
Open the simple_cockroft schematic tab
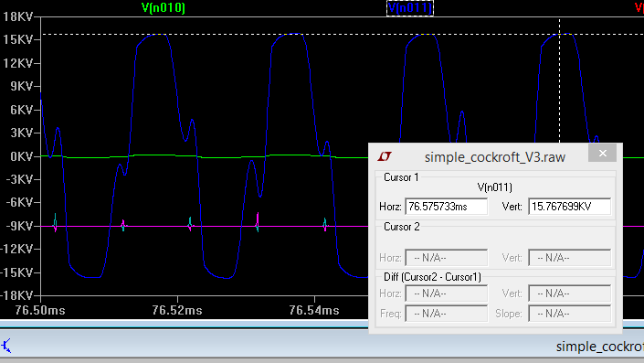coord(599,347)
